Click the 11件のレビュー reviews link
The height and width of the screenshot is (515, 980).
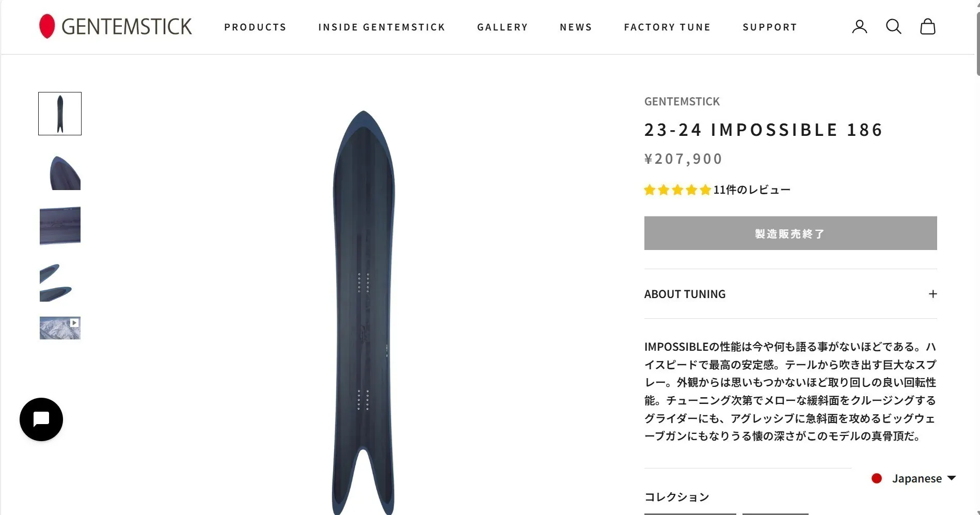752,190
